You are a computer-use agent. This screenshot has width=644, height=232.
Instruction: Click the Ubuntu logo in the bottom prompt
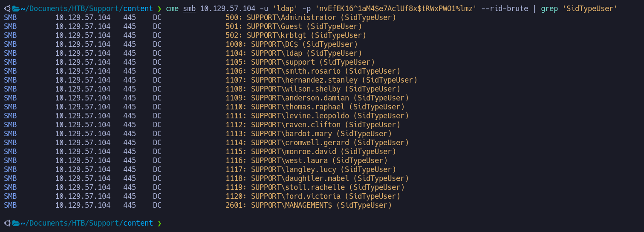point(6,223)
